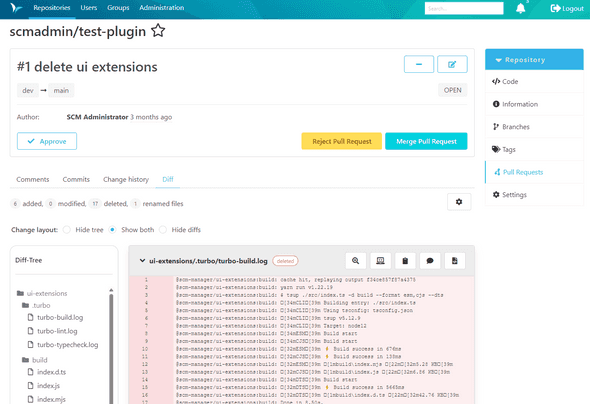Select turbo-typecheck.log in the Diff-Tree
This screenshot has width=590, height=404.
pyautogui.click(x=63, y=345)
